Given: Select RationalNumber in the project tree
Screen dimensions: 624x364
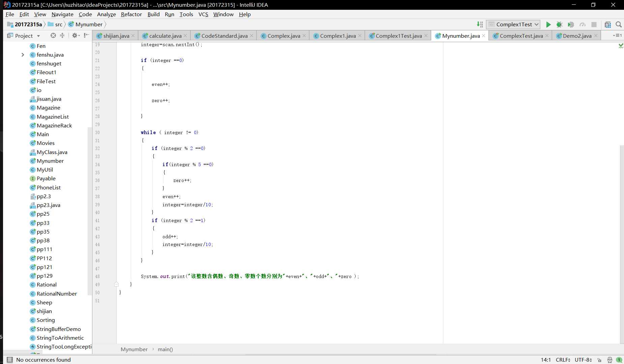Looking at the screenshot, I should (56, 294).
